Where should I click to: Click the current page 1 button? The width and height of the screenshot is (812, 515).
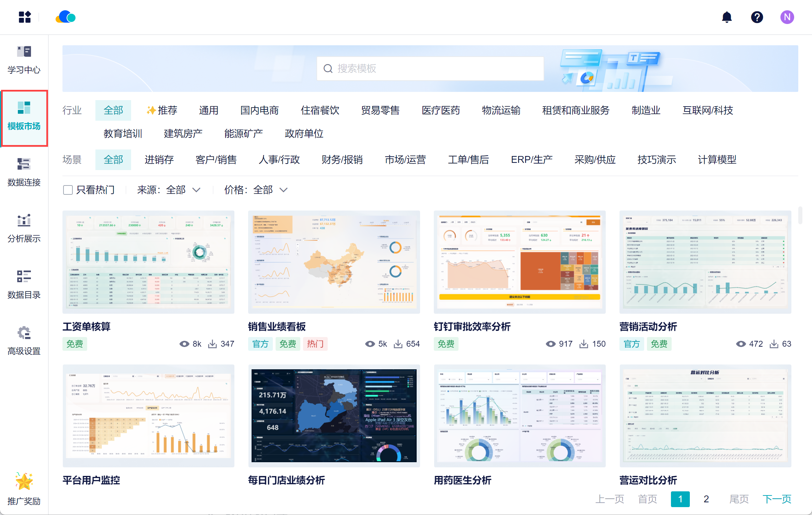point(680,499)
